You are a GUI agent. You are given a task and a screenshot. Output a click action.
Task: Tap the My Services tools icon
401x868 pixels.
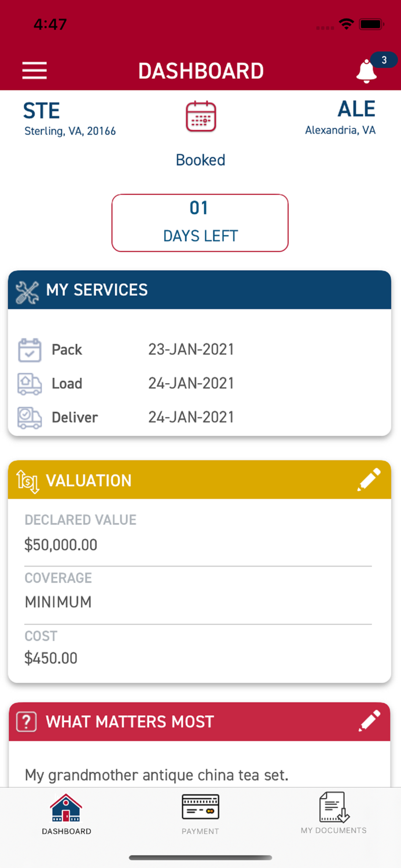click(x=27, y=292)
